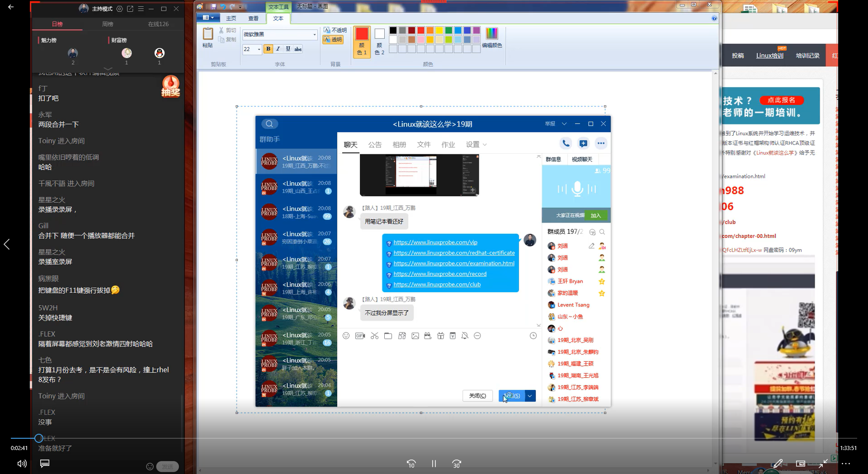Open the linuxprobe.com/vip link
This screenshot has width=868, height=474.
435,242
